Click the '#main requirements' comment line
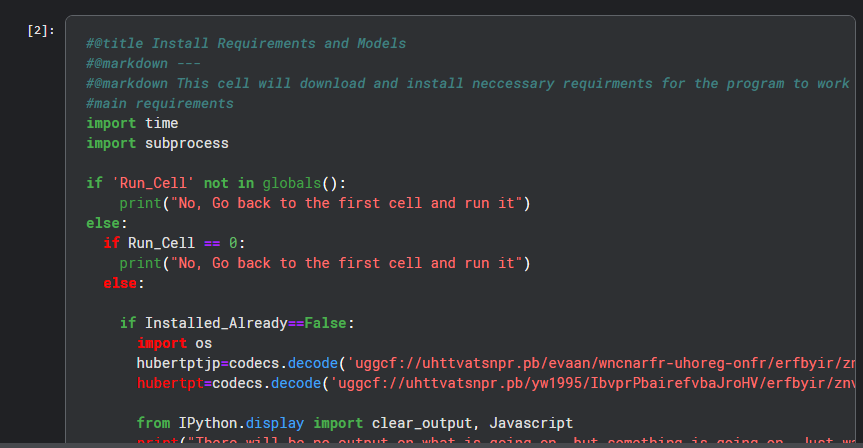The height and width of the screenshot is (448, 863). [160, 103]
